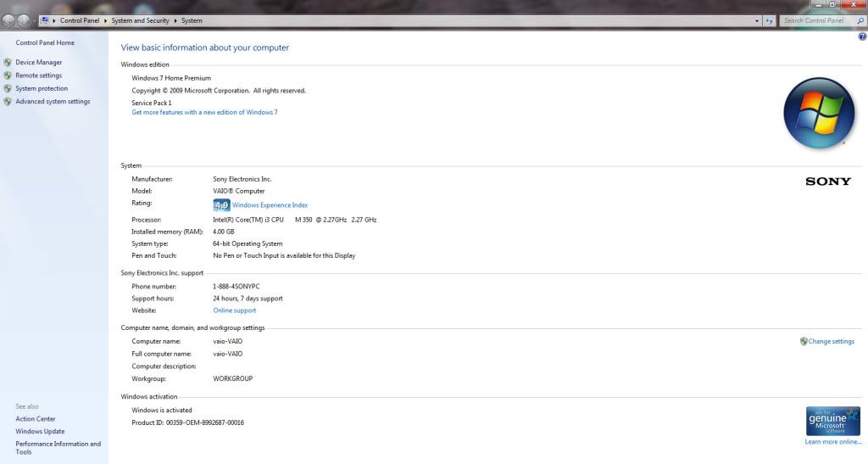
Task: Navigate to System and Security breadcrumb
Action: coord(140,20)
